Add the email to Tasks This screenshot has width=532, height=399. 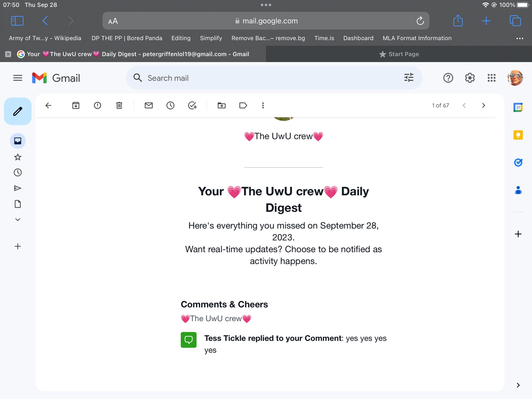[x=192, y=105]
